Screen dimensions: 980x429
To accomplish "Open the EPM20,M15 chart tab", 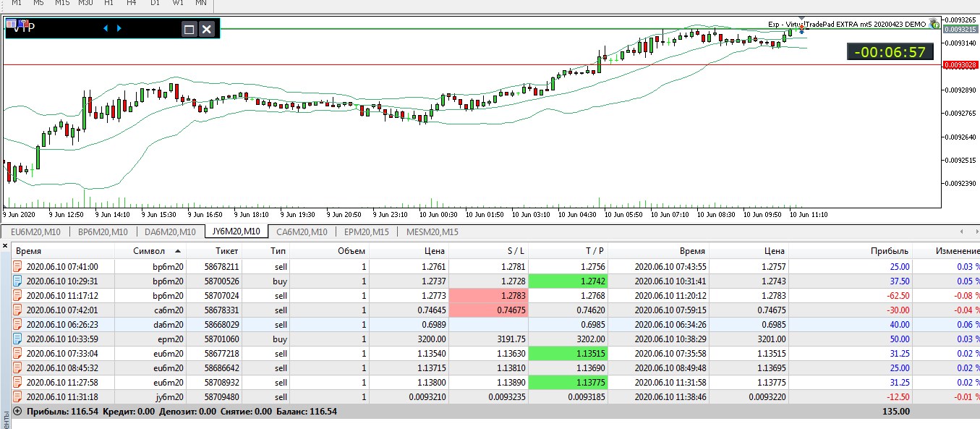I will click(x=367, y=232).
